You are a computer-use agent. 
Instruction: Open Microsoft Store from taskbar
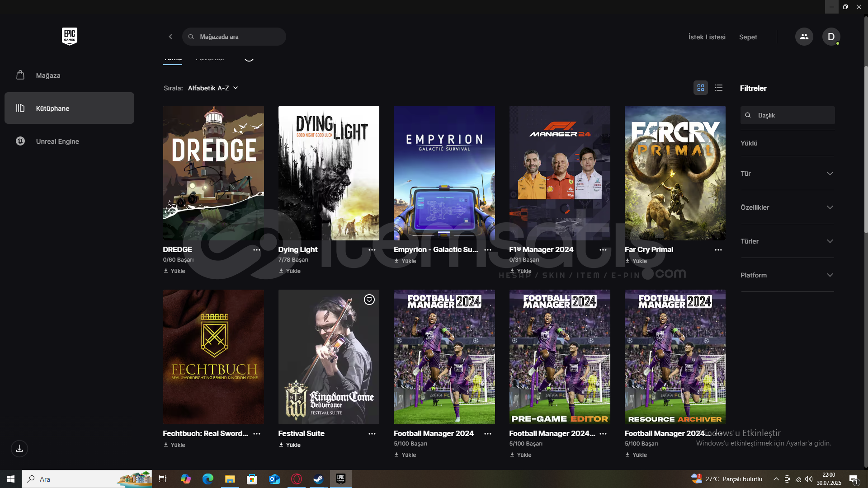[252, 479]
